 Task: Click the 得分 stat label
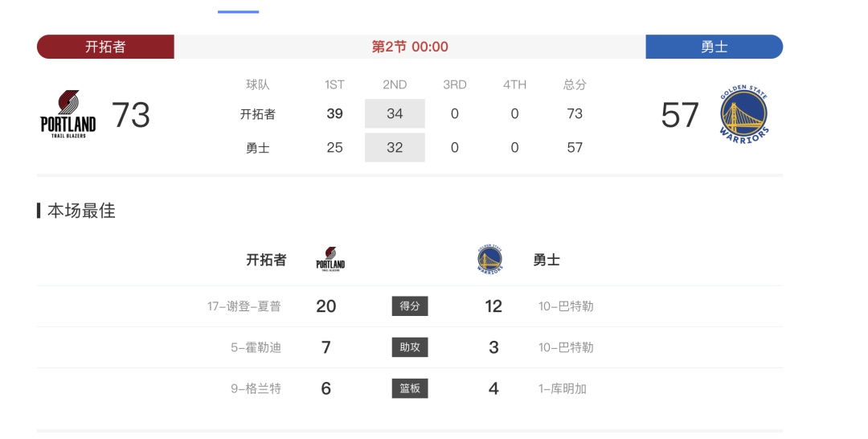pyautogui.click(x=410, y=306)
